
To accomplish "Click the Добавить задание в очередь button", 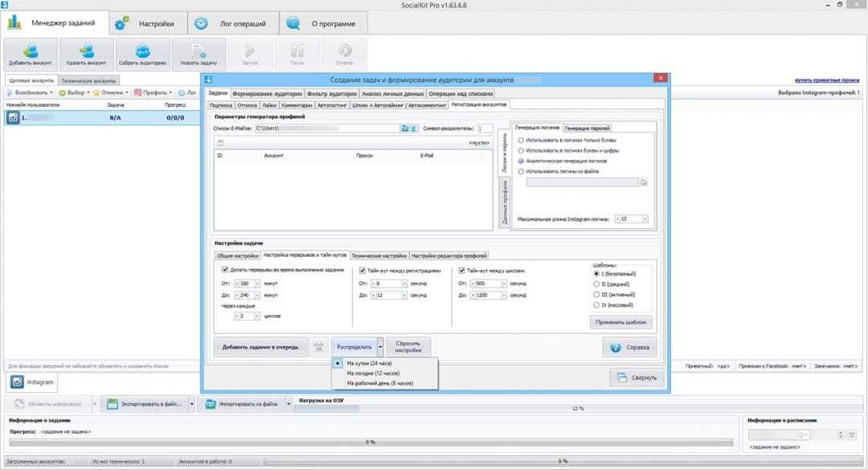I will pyautogui.click(x=260, y=347).
